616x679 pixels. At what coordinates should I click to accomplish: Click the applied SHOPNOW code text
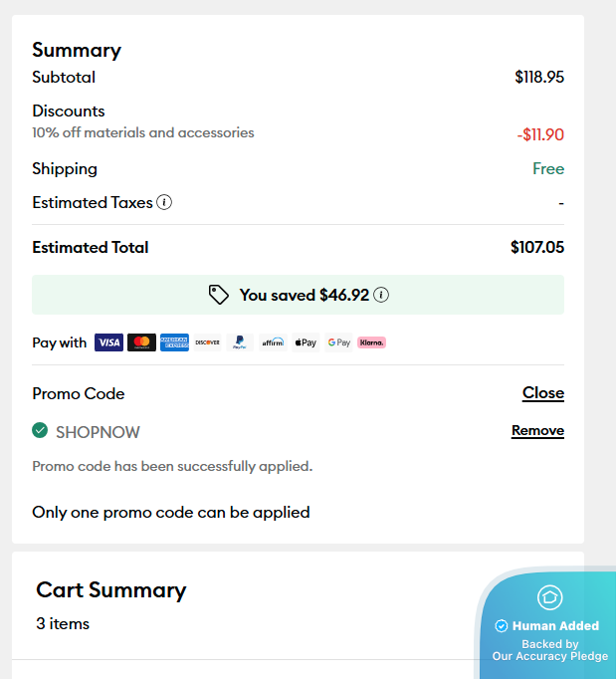[x=98, y=432]
